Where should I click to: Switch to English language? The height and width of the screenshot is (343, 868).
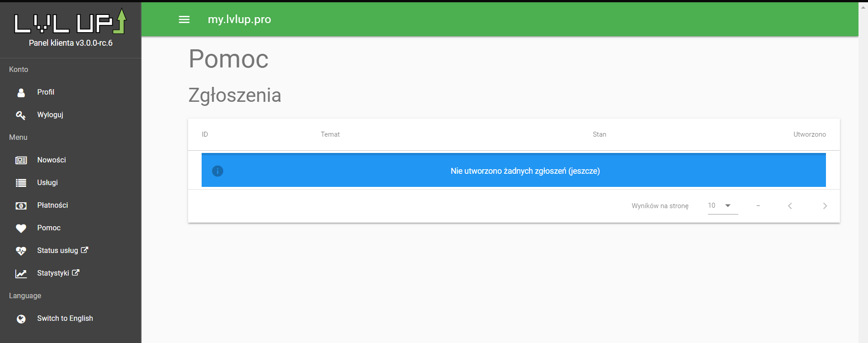pos(65,318)
